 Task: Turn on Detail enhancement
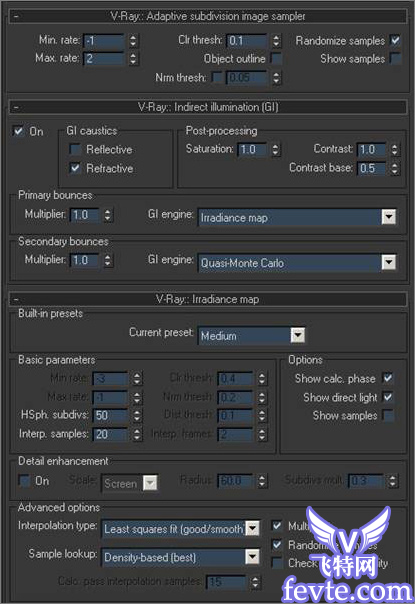[24, 481]
